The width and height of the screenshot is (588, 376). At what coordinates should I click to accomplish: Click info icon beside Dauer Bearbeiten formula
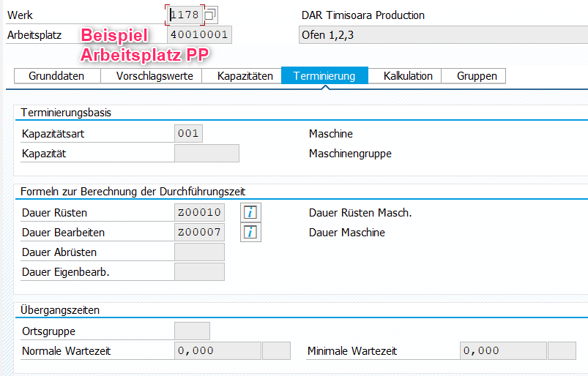tap(251, 233)
